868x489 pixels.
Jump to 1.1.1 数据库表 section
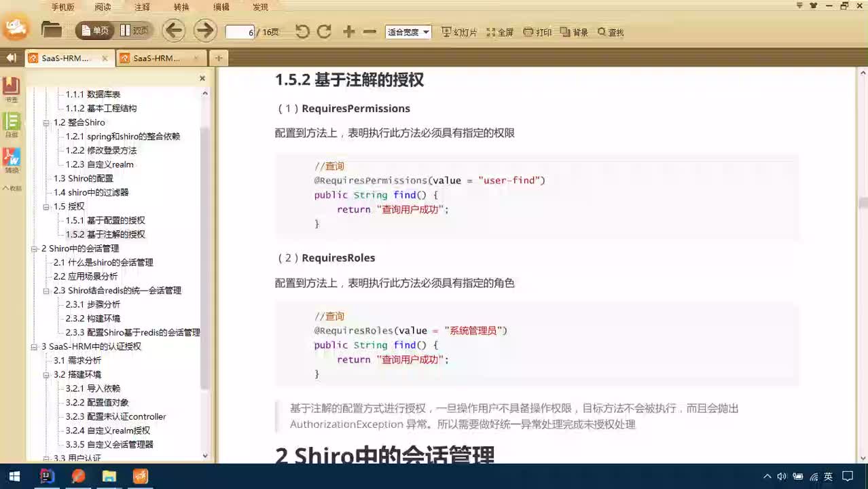(x=93, y=94)
